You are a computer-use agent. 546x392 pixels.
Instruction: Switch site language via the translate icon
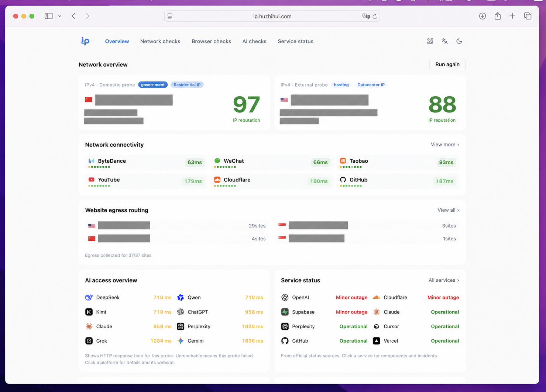point(445,41)
